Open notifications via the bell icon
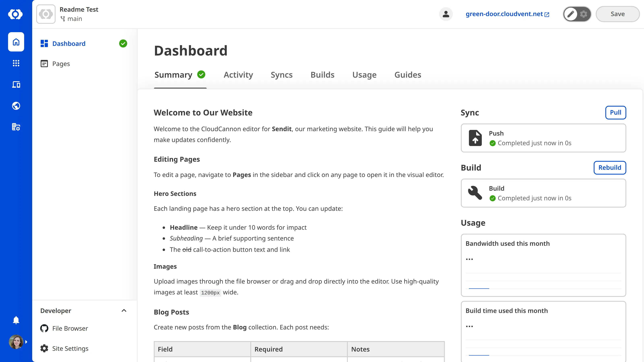This screenshot has height=362, width=644. pos(16,320)
